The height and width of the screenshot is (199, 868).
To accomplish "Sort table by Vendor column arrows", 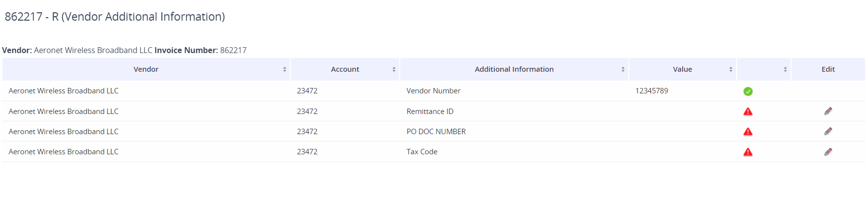I will point(284,69).
